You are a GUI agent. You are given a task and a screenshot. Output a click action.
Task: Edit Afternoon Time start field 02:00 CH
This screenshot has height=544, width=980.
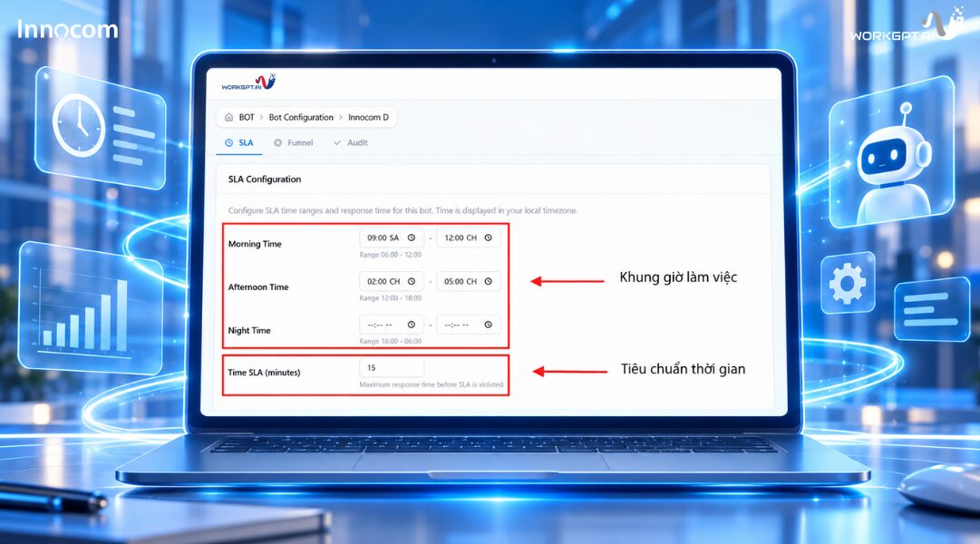[392, 281]
